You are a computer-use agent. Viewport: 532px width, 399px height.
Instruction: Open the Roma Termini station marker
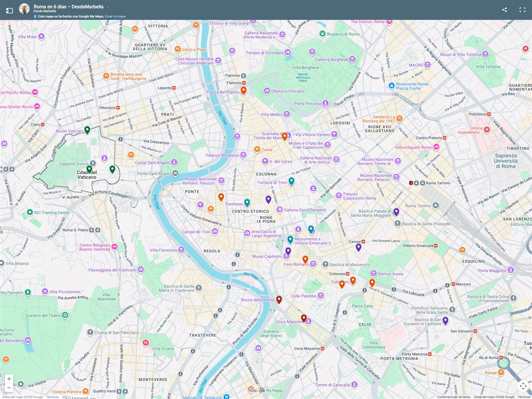(436, 206)
